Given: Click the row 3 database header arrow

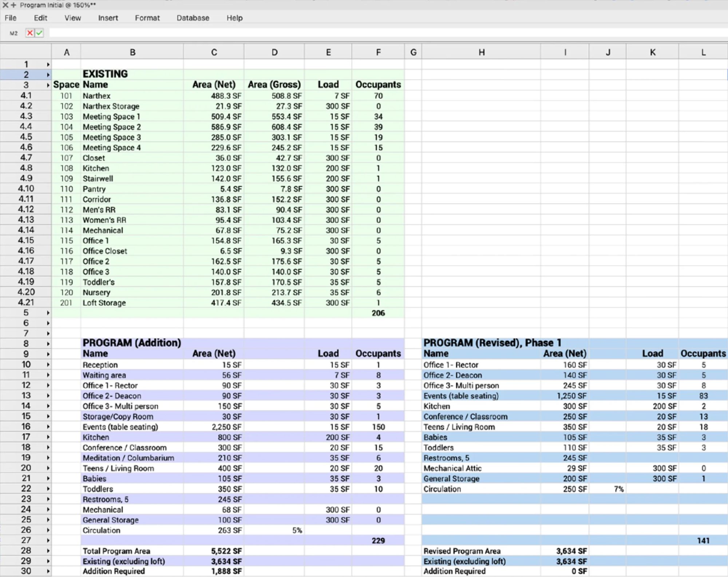Looking at the screenshot, I should 48,85.
